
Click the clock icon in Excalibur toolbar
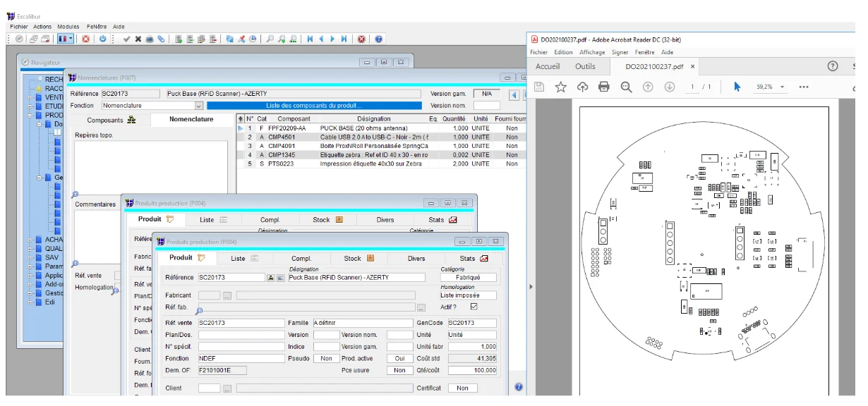[x=253, y=39]
